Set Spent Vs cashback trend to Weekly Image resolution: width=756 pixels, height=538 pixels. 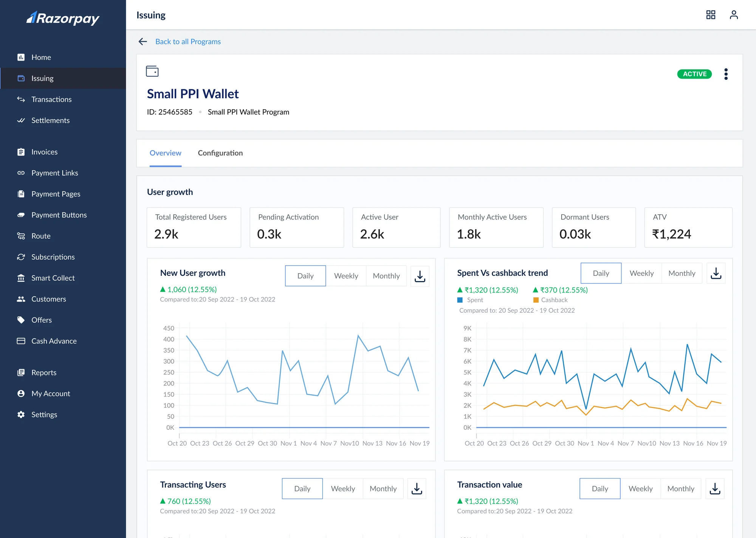point(641,274)
